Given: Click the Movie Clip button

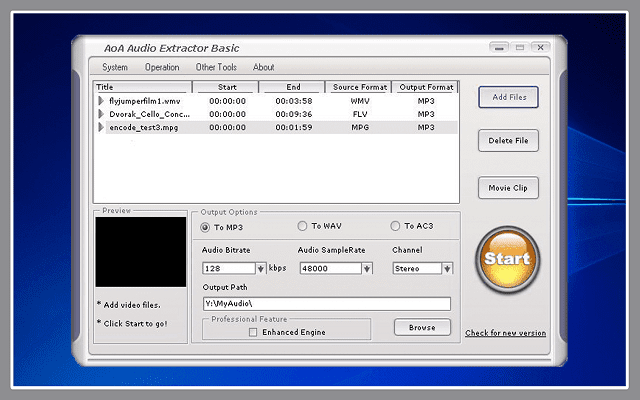Looking at the screenshot, I should (508, 187).
